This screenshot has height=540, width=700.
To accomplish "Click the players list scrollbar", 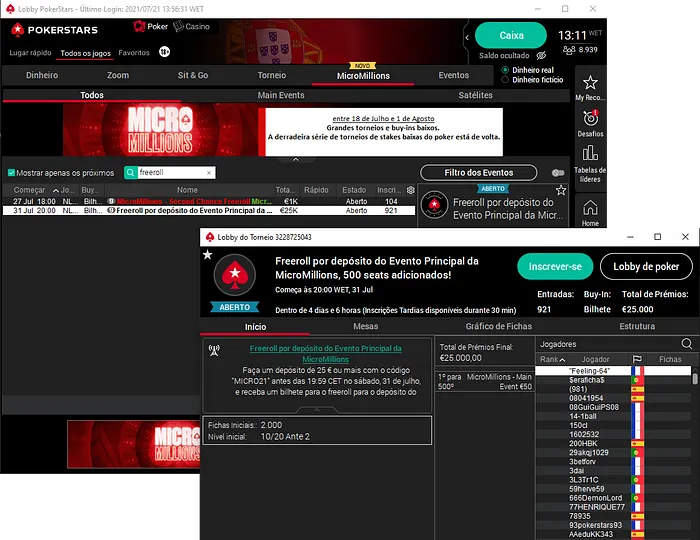I will click(x=695, y=379).
